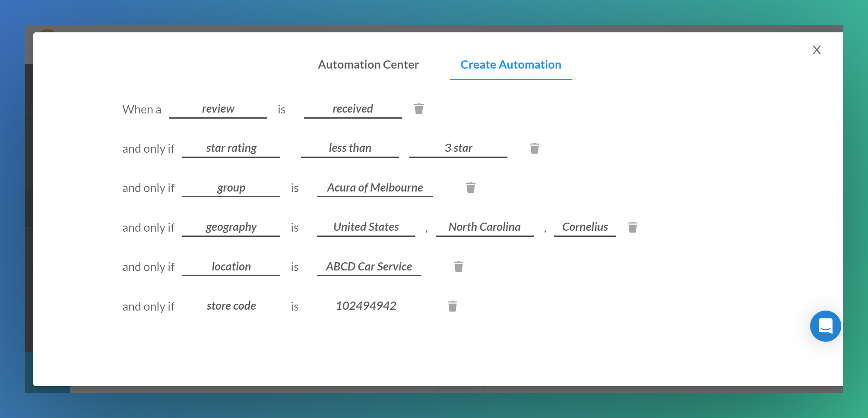Image resolution: width=868 pixels, height=418 pixels.
Task: Remove the geography condition row
Action: [x=632, y=227]
